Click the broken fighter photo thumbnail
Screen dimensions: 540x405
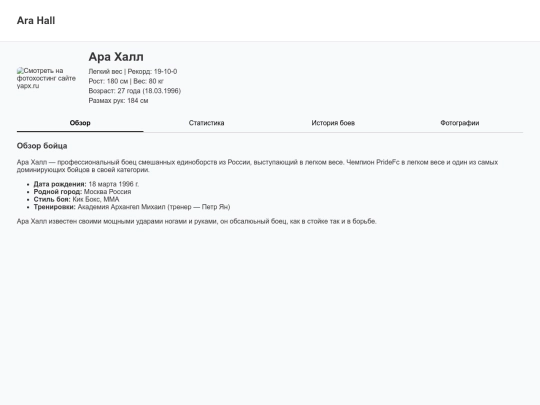(x=46, y=78)
